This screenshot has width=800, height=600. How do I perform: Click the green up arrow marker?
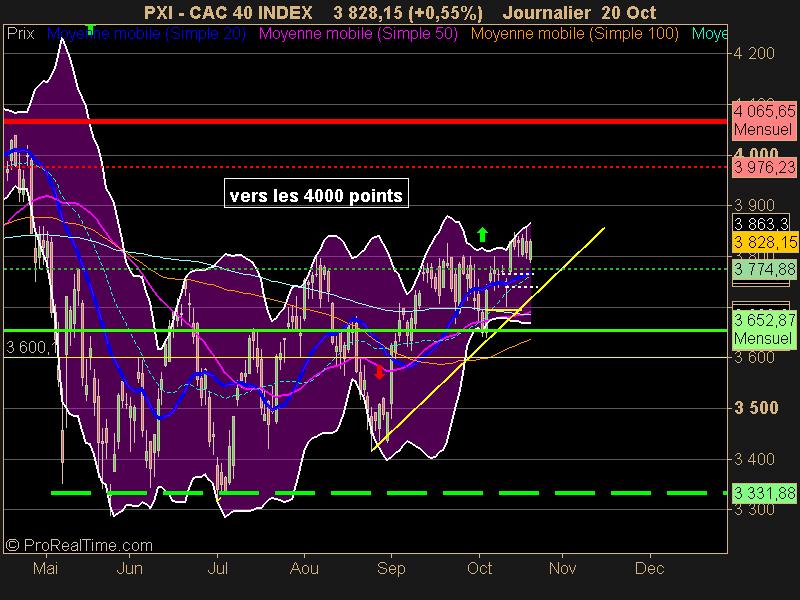pos(482,234)
